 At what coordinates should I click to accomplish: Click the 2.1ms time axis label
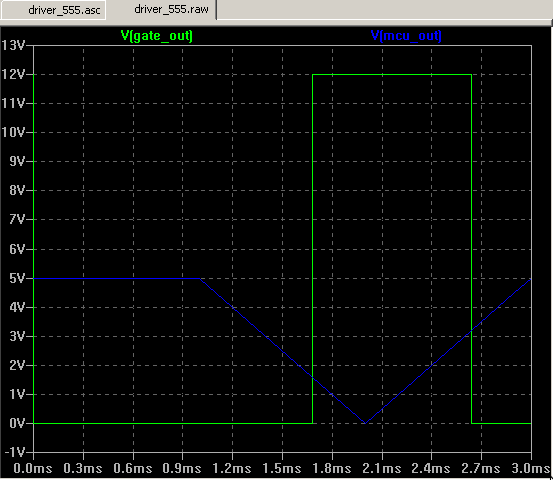[382, 469]
